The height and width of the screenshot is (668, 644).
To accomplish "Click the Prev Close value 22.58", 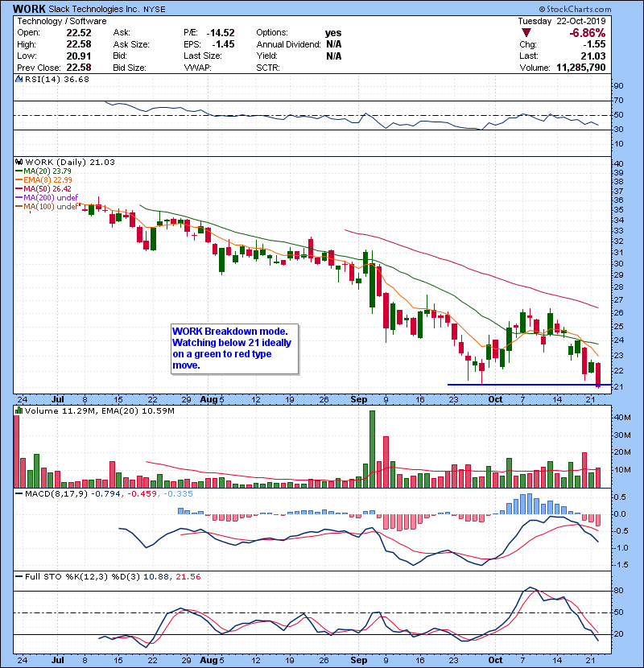I will pos(79,68).
